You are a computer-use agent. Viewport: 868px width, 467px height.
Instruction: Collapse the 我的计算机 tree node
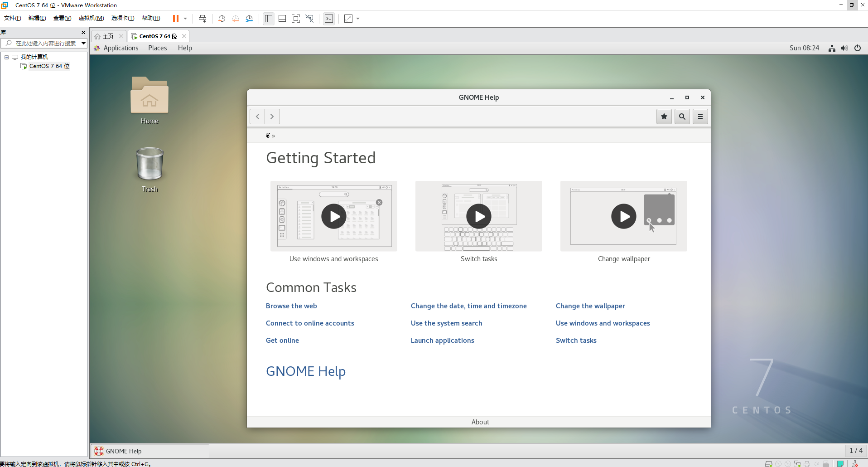point(7,57)
